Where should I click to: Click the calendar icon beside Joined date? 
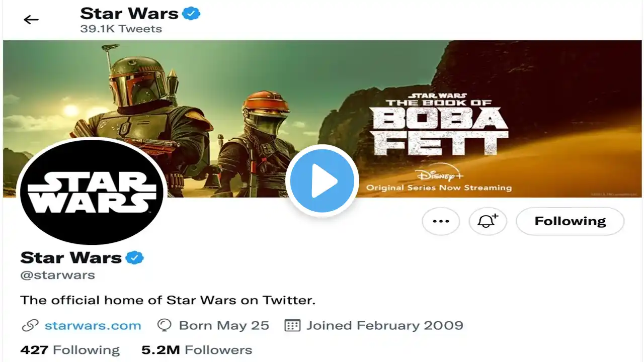(292, 325)
